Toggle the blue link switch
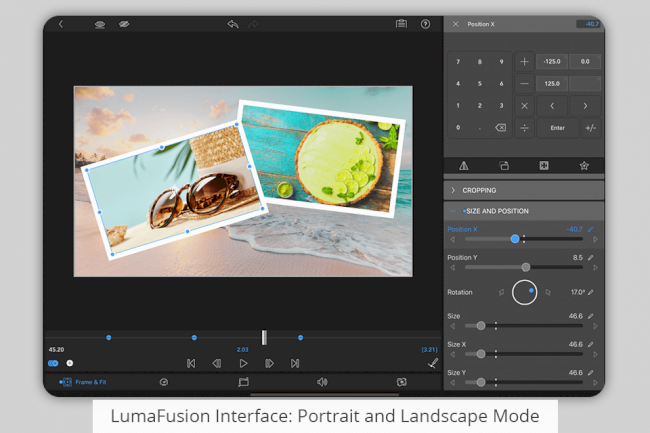 [53, 363]
